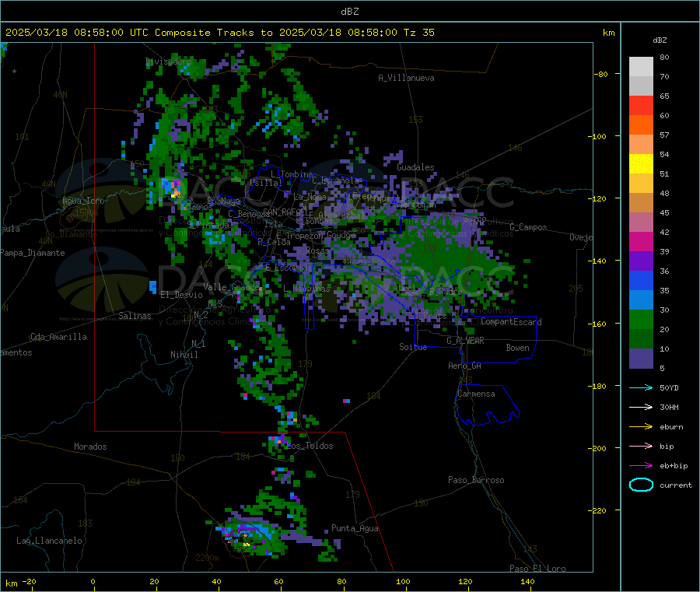Click the Composite Tracks timestamp header

click(x=219, y=33)
